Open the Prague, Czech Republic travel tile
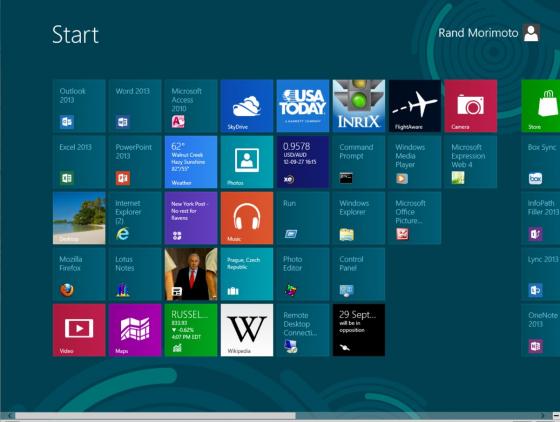The width and height of the screenshot is (560, 422). 247,274
